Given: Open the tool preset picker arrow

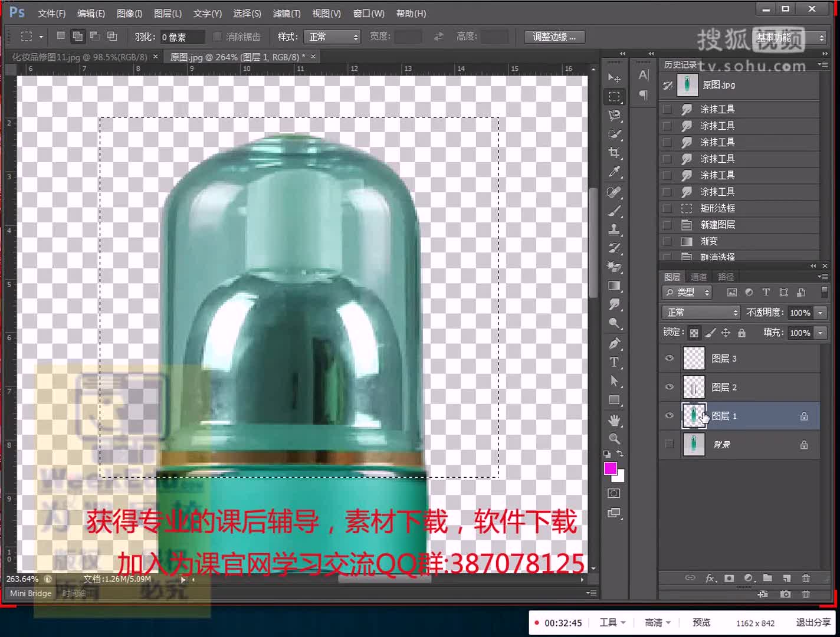Looking at the screenshot, I should (x=41, y=37).
